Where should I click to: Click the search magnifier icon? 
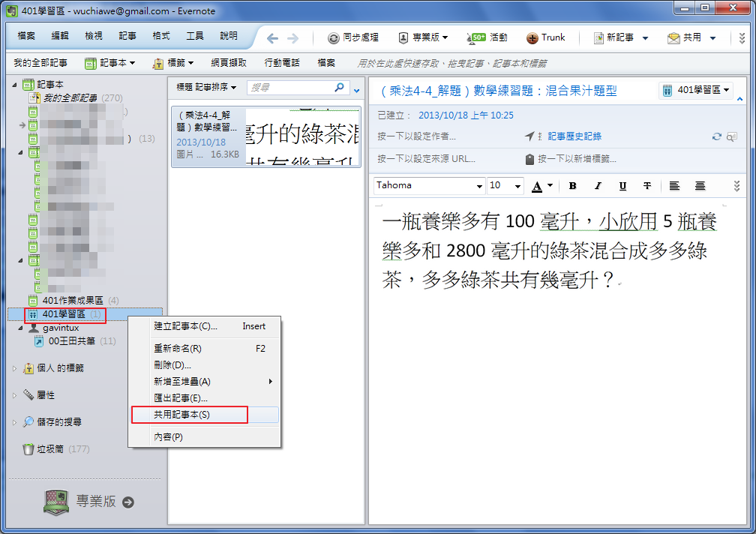pos(340,88)
